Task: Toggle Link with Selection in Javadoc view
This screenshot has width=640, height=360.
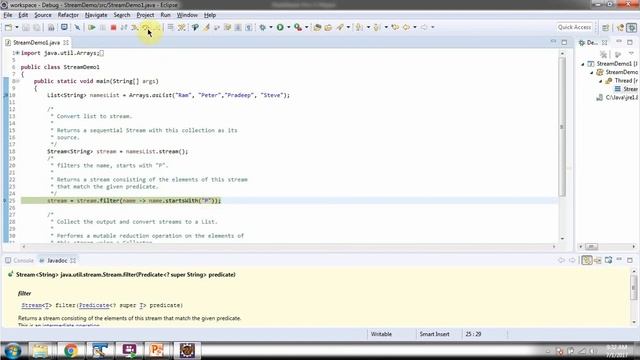Action: pyautogui.click(x=587, y=260)
